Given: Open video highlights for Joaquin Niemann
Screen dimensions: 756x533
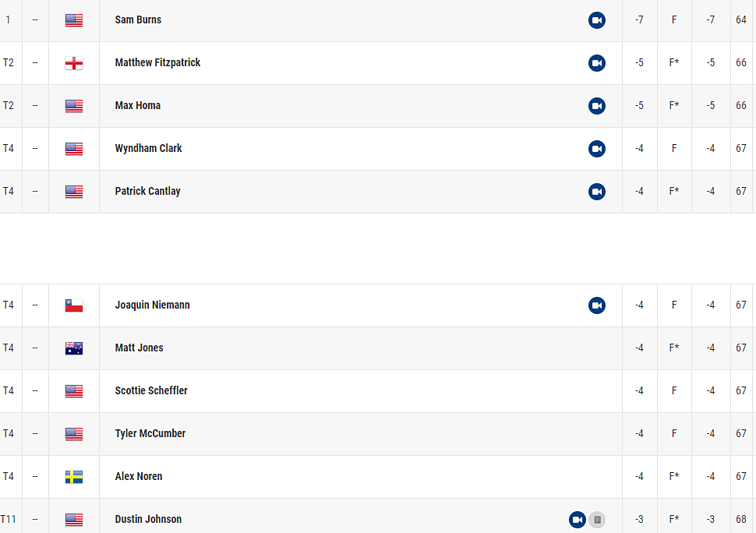Looking at the screenshot, I should point(597,305).
